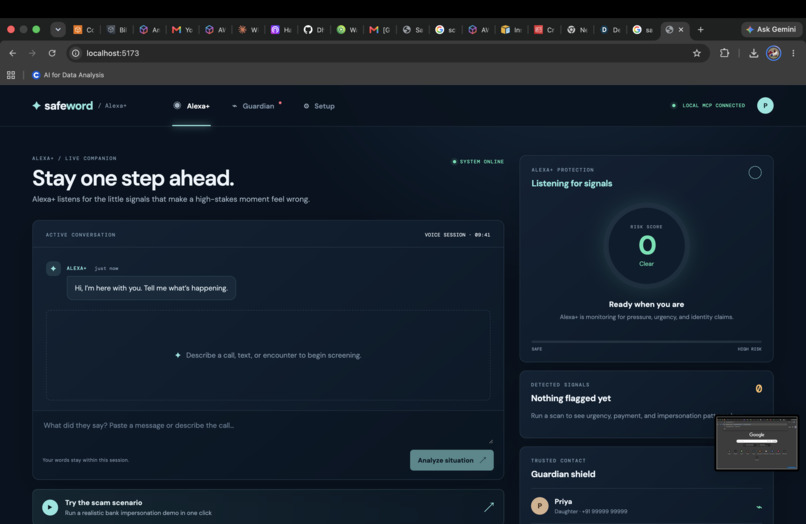Switch to the Gmail 'Yc' browser tab

(182, 30)
